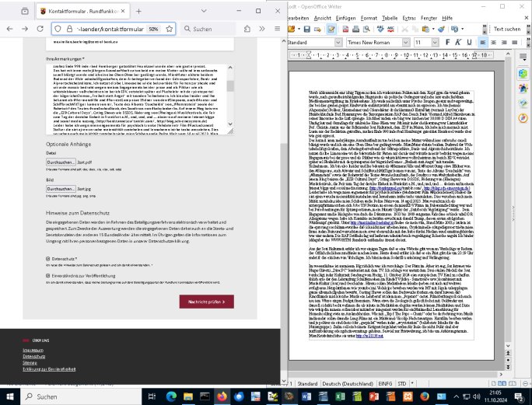Select the Format Paintbrush icon
This screenshot has width=532, height=405.
(442, 30)
